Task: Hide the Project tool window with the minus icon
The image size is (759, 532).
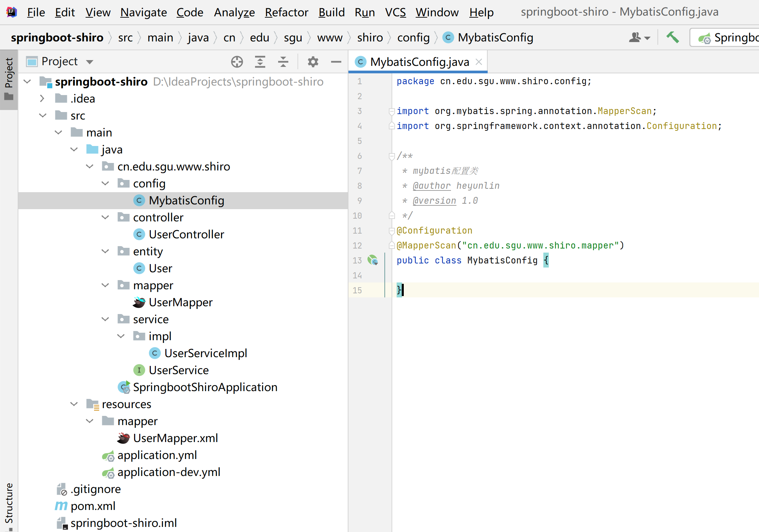Action: coord(336,62)
